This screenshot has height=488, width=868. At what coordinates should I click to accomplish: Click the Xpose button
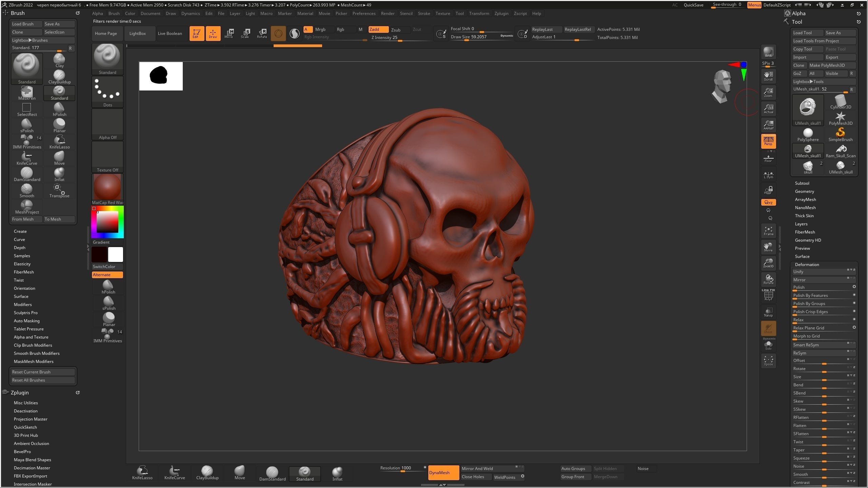tap(768, 361)
